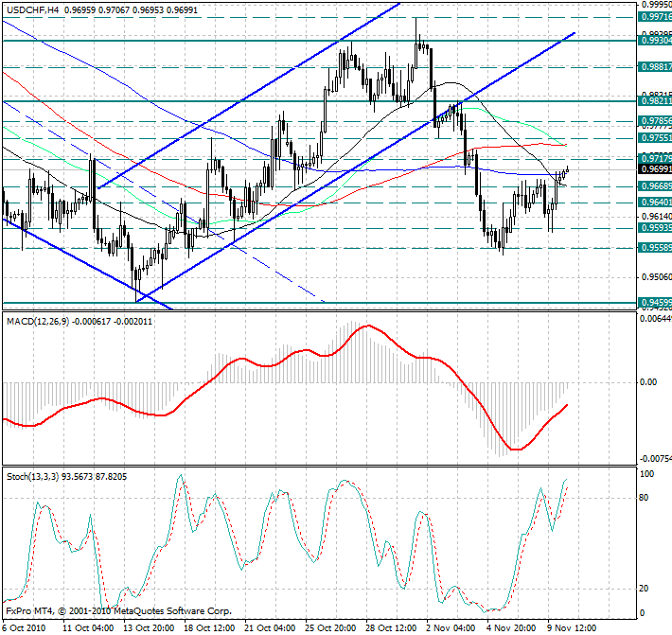This screenshot has width=672, height=635.
Task: Click the MACD 0.00 zero level label
Action: [648, 381]
